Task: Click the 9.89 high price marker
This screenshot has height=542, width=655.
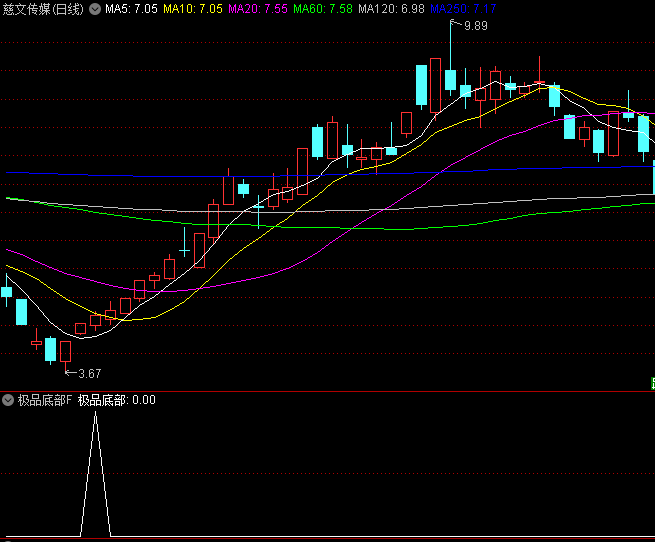Action: tap(475, 26)
